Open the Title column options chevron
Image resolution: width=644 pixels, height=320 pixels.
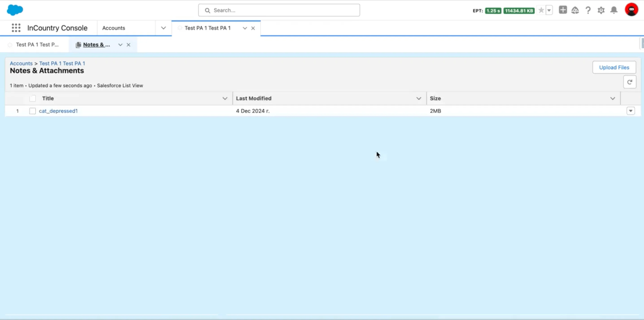click(x=225, y=98)
